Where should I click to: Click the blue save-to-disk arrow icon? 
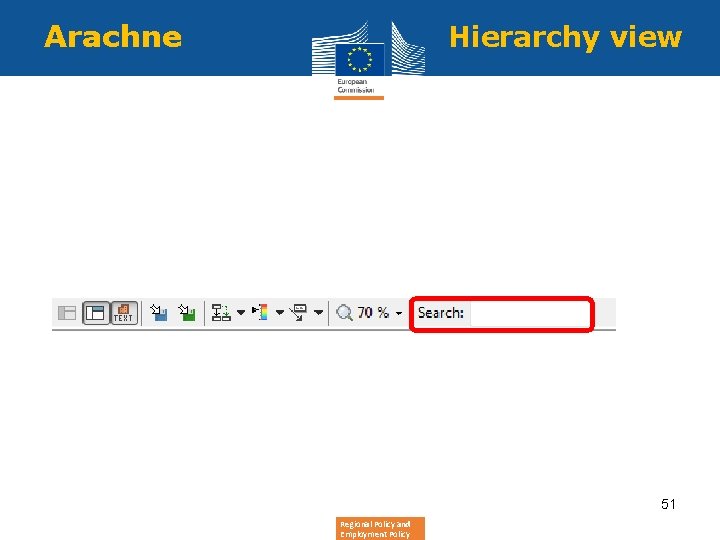pos(159,313)
